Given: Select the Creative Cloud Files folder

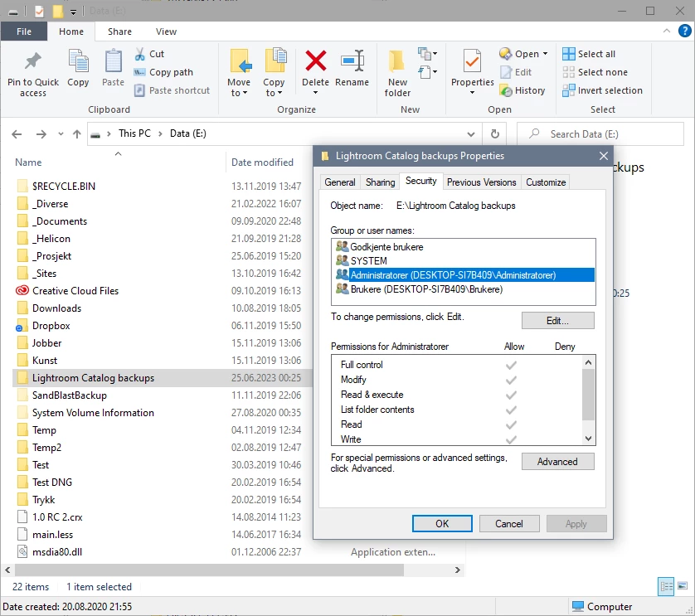Looking at the screenshot, I should (x=75, y=291).
